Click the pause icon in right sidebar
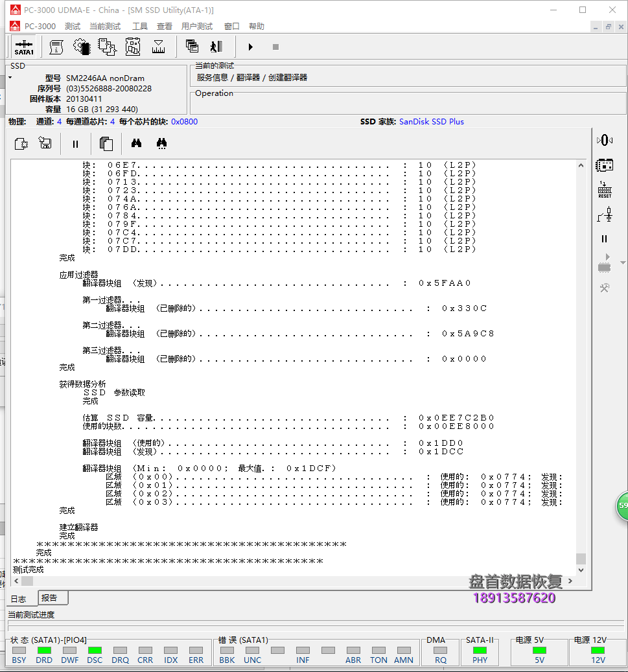 point(605,238)
